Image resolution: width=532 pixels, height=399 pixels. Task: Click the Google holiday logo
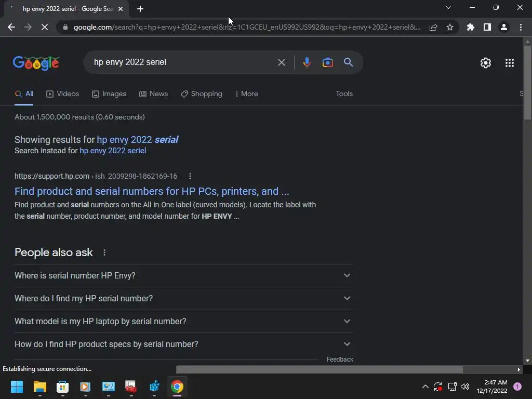[x=36, y=63]
